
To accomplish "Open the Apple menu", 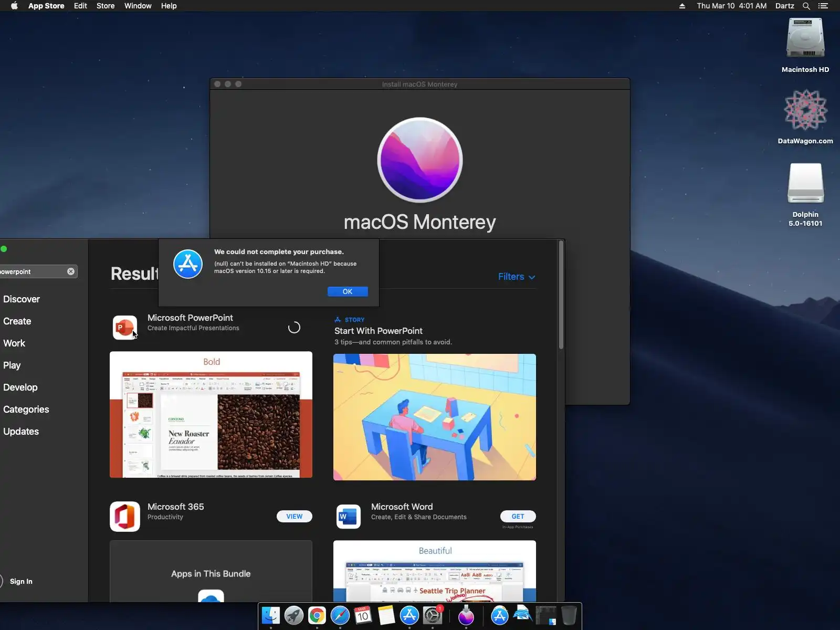I will coord(14,6).
